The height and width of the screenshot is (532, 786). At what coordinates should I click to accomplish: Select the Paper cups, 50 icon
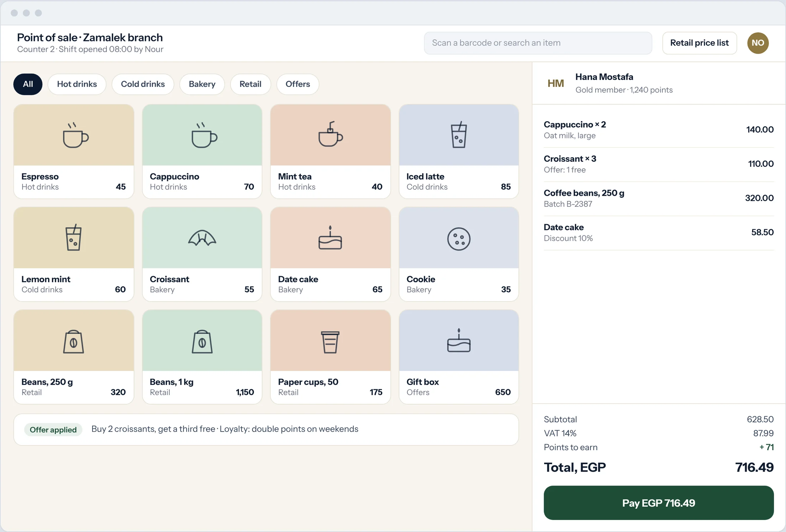(x=330, y=342)
